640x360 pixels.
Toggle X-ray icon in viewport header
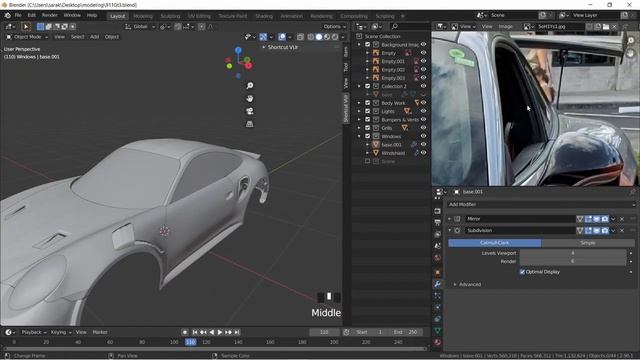[300, 37]
